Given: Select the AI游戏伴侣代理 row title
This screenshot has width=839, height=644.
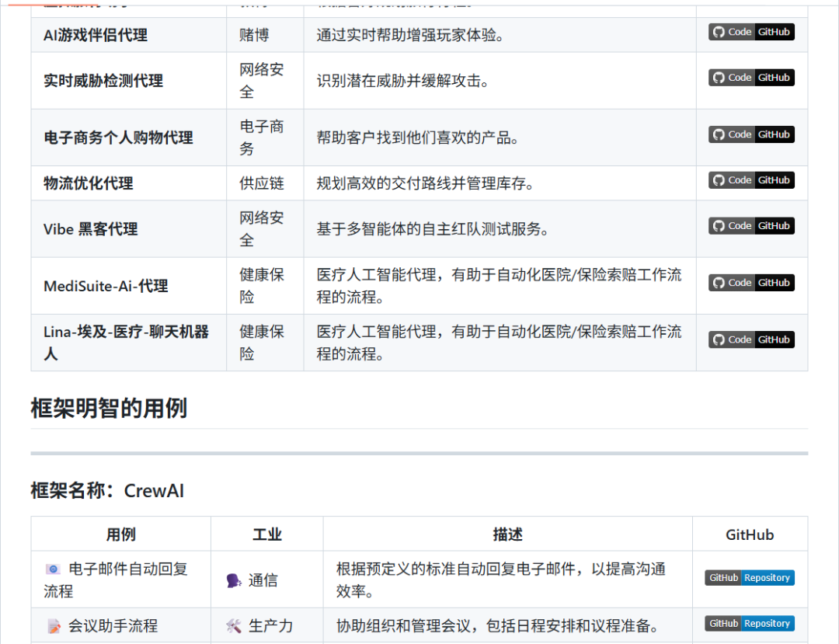Looking at the screenshot, I should coord(96,35).
